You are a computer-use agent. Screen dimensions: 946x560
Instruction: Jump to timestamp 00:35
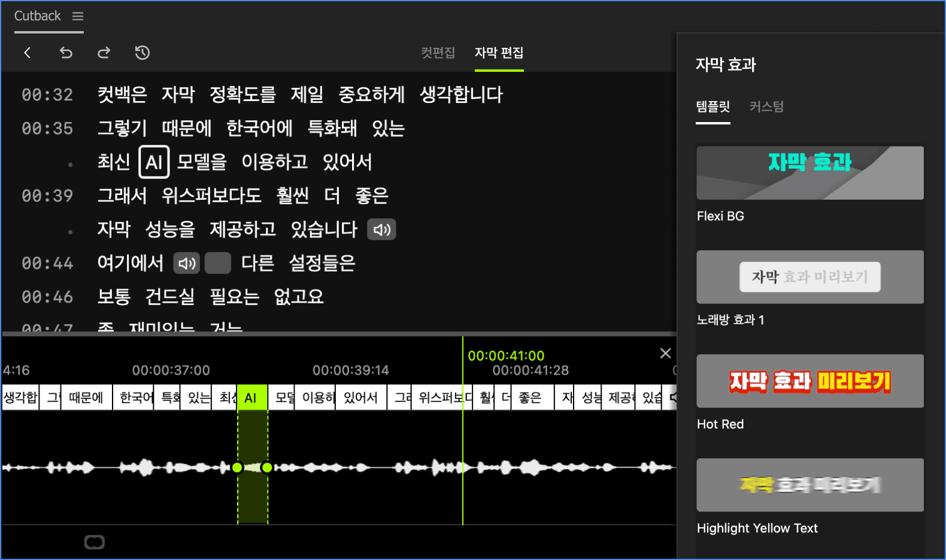[x=47, y=128]
